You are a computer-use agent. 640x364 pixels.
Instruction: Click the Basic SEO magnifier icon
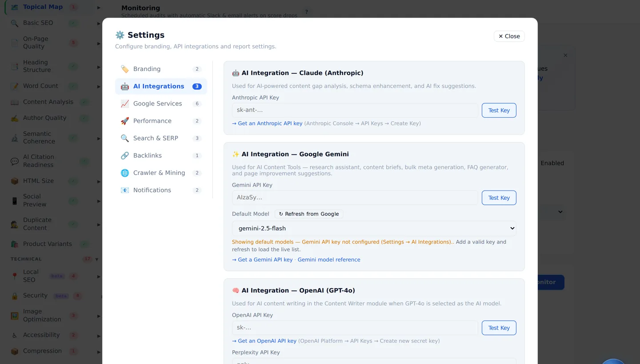pyautogui.click(x=15, y=23)
